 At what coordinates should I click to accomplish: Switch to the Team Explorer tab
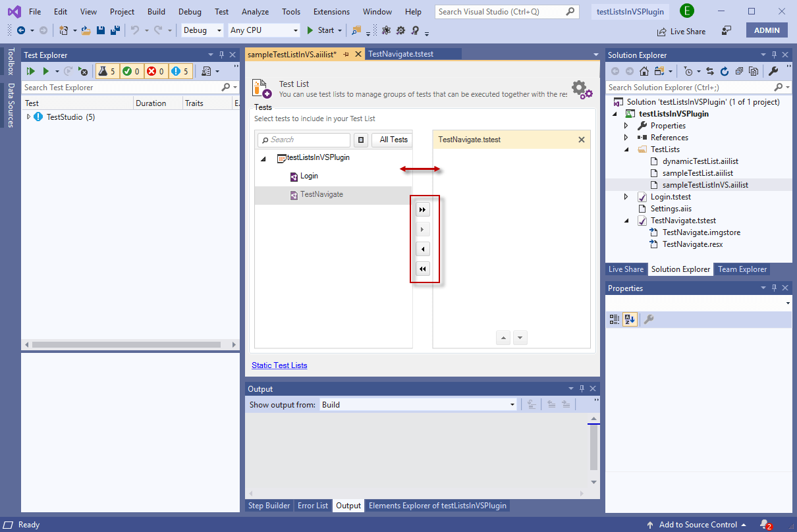[742, 269]
